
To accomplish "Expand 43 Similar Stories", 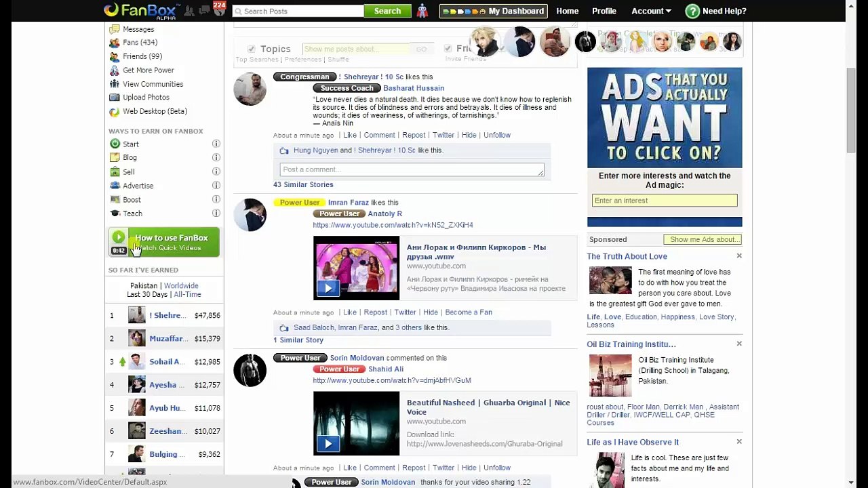I will click(x=303, y=184).
